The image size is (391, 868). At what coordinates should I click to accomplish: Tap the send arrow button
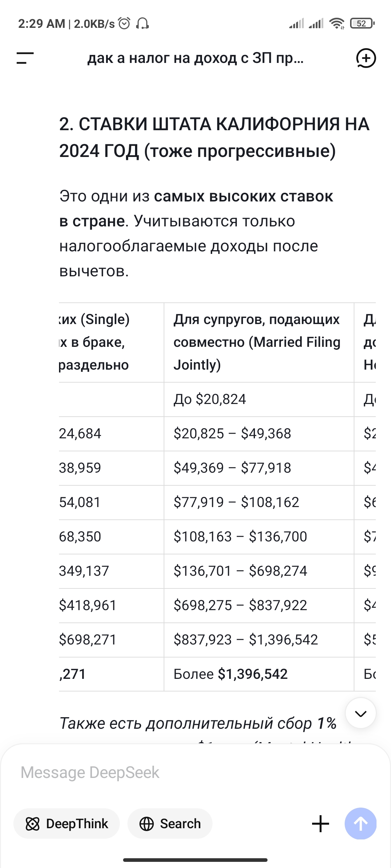(x=360, y=824)
